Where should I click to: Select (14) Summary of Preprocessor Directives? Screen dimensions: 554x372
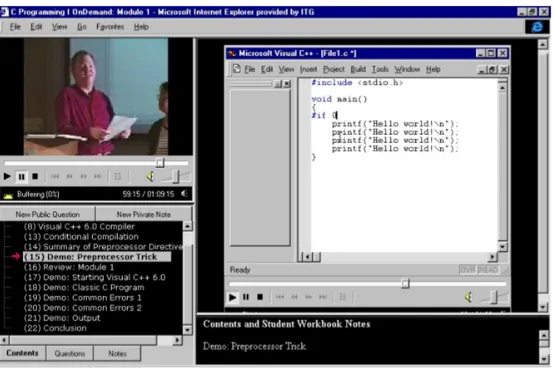tap(103, 247)
